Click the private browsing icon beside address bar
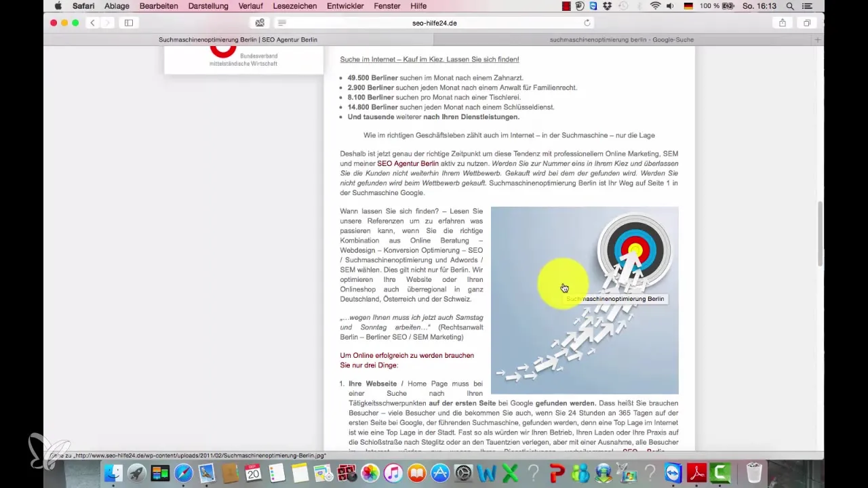 pyautogui.click(x=260, y=22)
